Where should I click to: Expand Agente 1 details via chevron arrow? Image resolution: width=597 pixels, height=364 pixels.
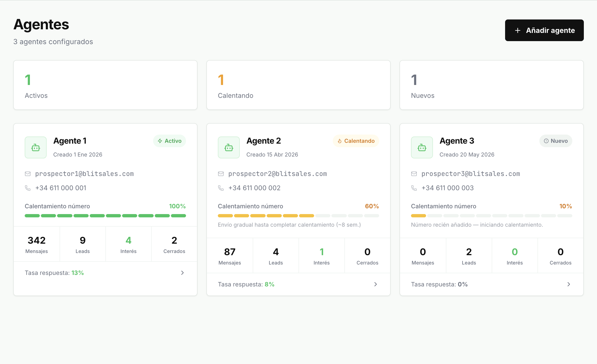182,273
